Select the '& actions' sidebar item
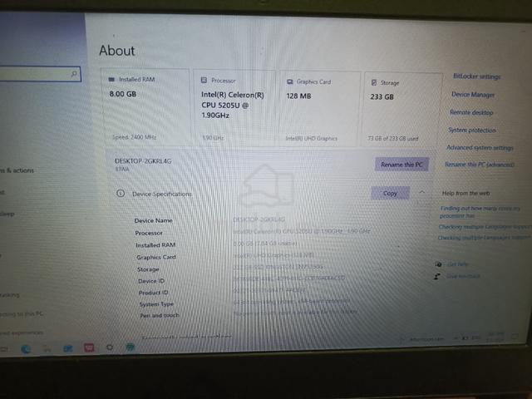This screenshot has width=532, height=399. pos(17,170)
